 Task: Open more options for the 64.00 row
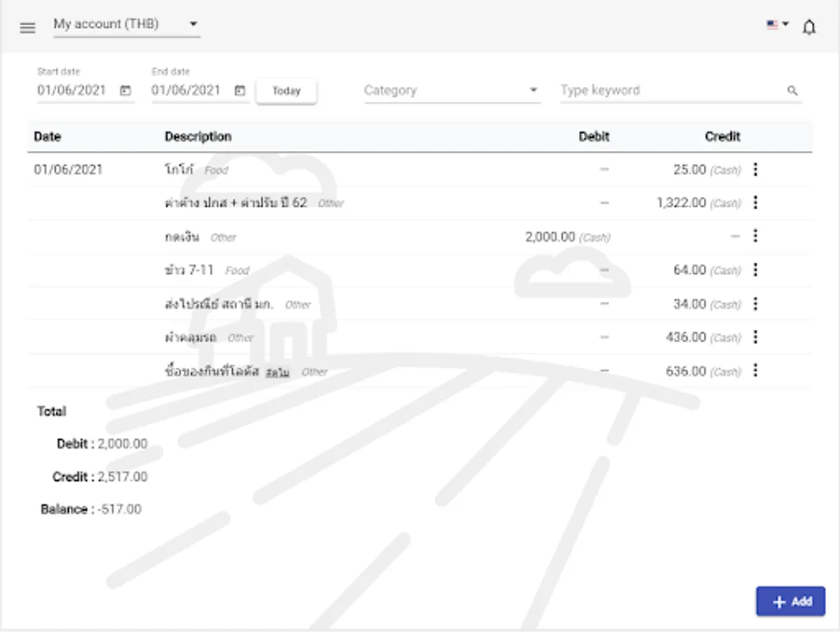point(755,270)
